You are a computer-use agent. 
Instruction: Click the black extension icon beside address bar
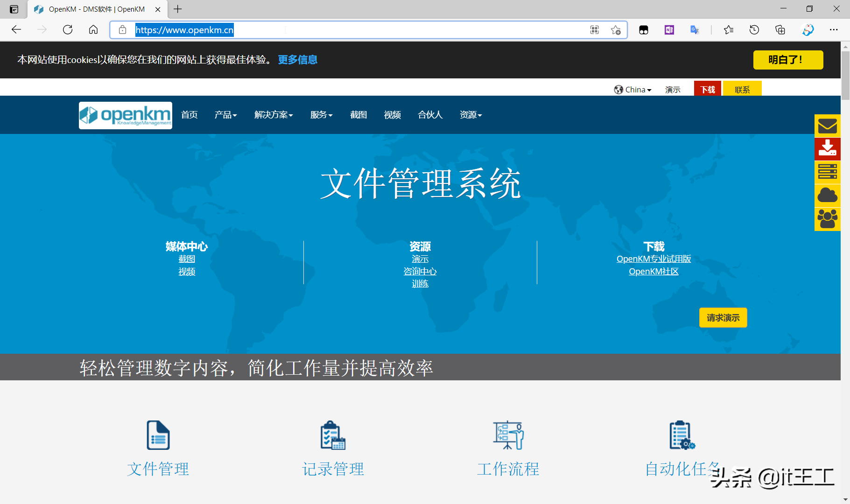coord(644,30)
